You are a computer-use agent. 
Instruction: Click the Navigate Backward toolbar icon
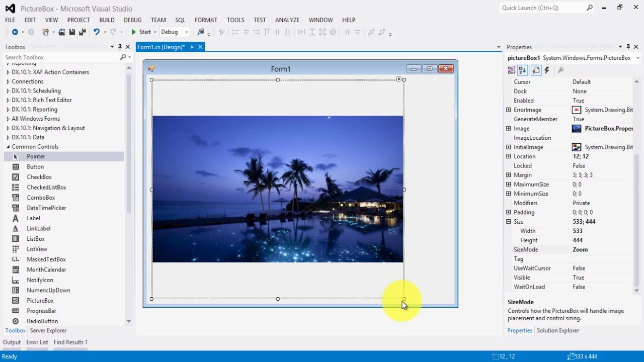[15, 32]
